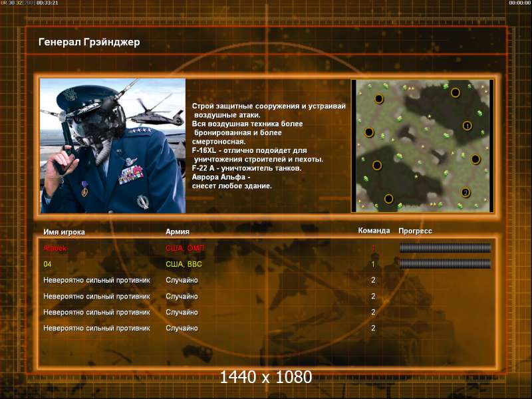532x399 pixels.
Task: Click the text line 'F-22 A - уничтожитель танков.'
Action: 247,168
